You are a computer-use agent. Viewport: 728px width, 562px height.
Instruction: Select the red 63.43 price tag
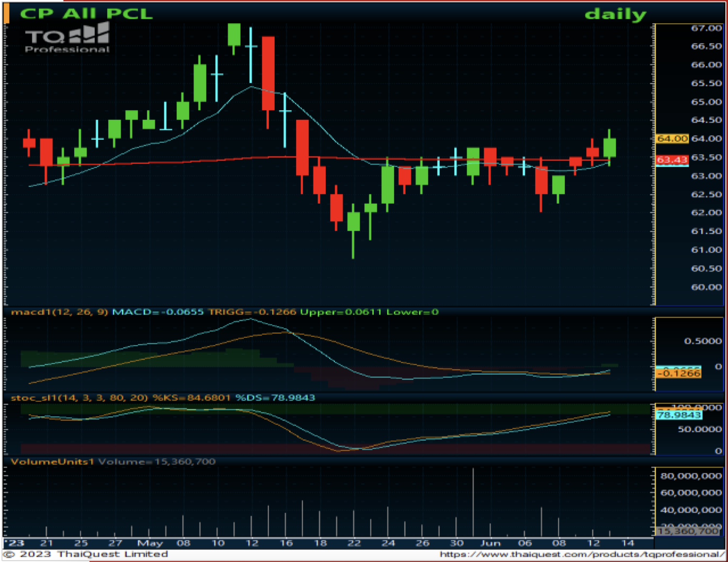[672, 160]
